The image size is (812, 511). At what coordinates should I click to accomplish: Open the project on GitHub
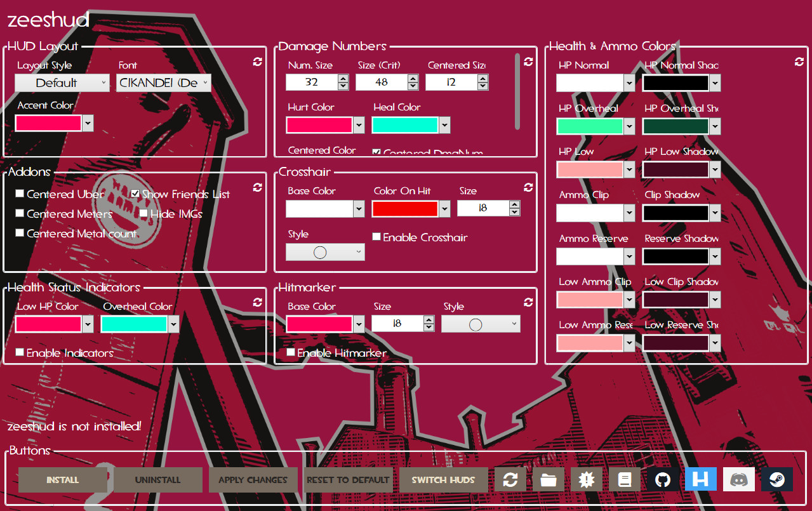(662, 479)
